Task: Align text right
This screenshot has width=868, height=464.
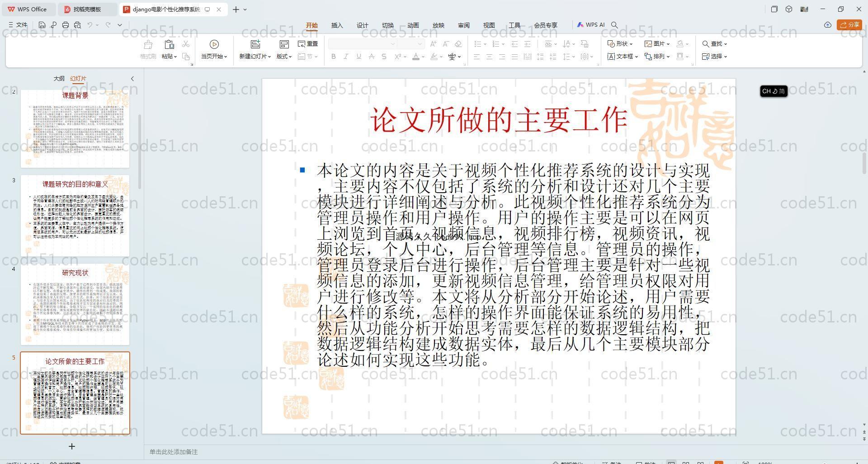Action: [x=502, y=57]
